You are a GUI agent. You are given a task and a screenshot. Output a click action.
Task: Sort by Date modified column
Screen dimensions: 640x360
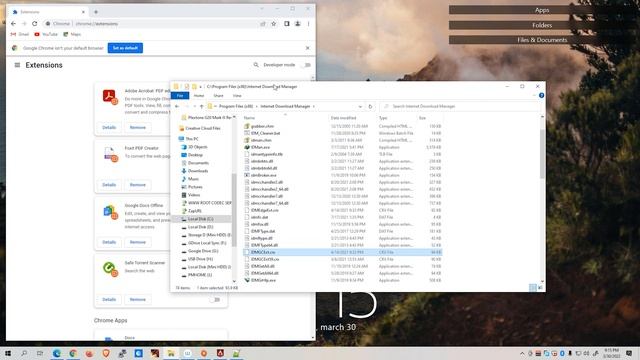[x=343, y=118]
